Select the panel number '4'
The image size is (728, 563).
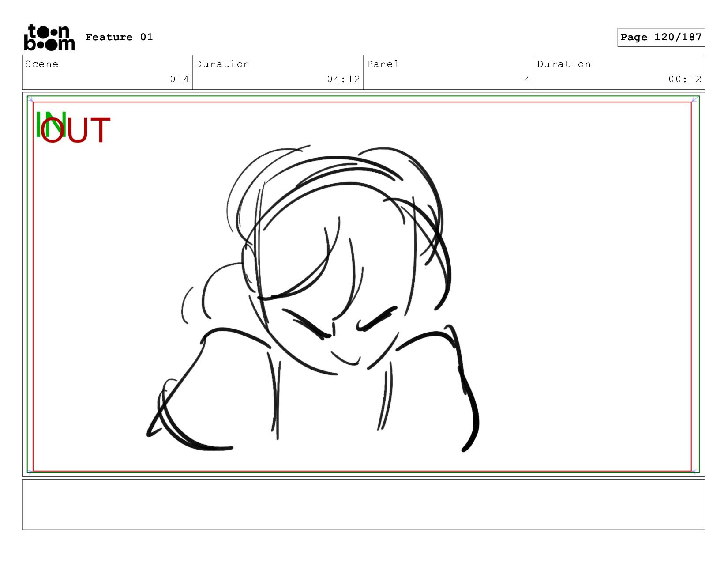coord(528,79)
